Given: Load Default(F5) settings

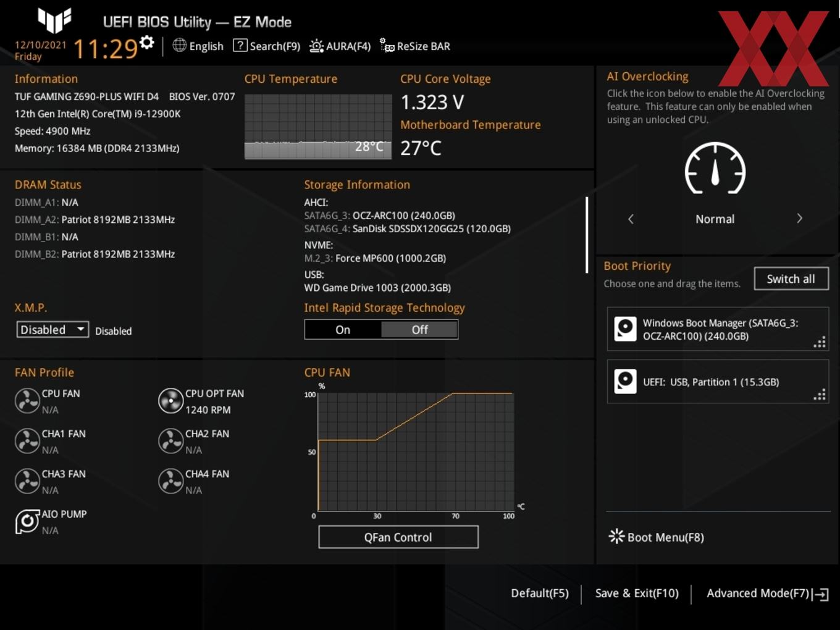Looking at the screenshot, I should click(540, 593).
